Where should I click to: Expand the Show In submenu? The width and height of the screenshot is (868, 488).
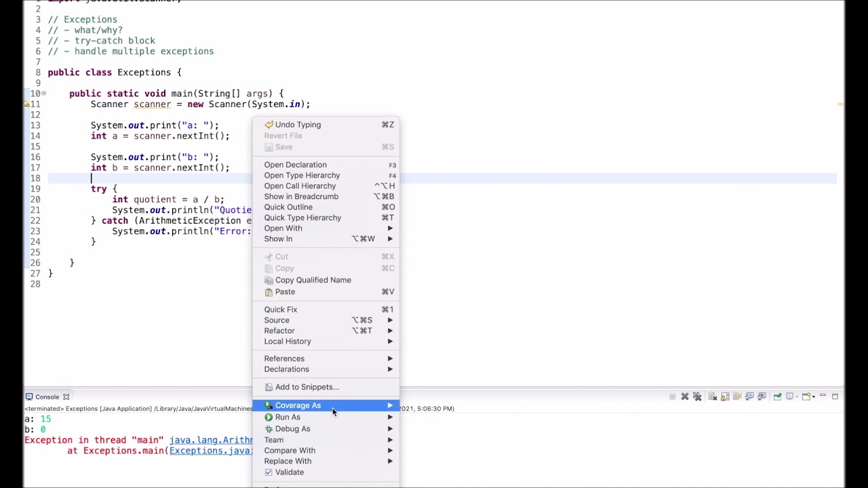coord(326,239)
